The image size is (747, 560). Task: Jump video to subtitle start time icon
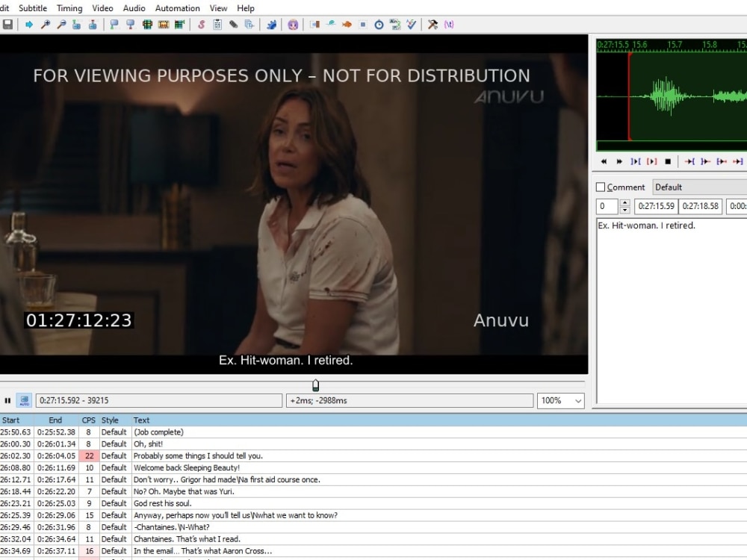click(77, 25)
